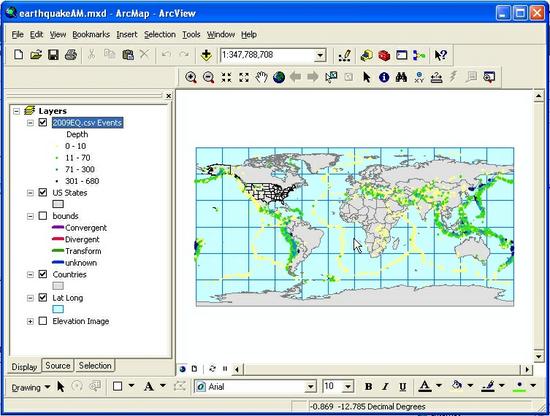Open the Arial font dropdown
This screenshot has width=550, height=416.
(310, 387)
